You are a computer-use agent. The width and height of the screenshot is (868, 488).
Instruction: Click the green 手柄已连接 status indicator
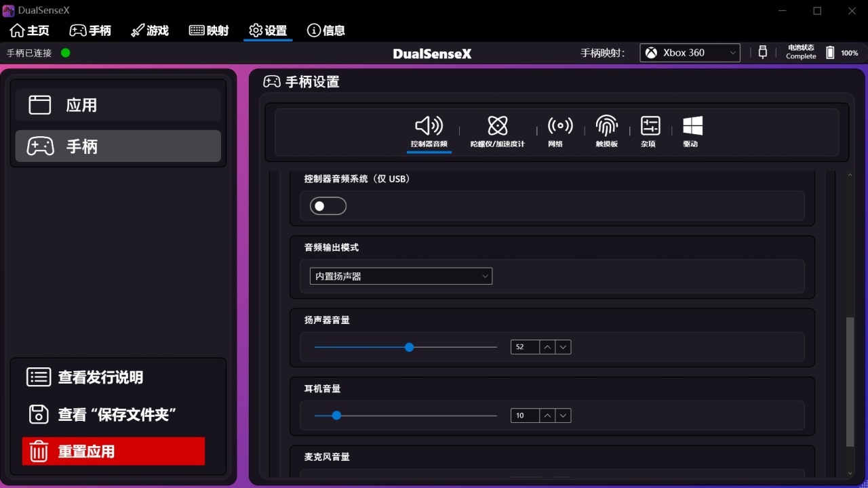pos(66,53)
